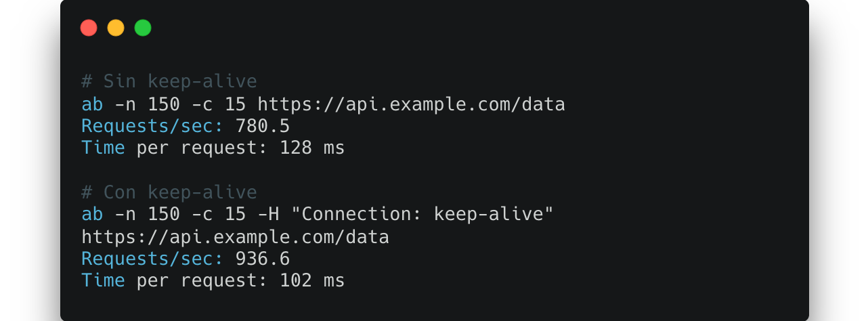Select the 936.6 requests per second value
This screenshot has height=321, width=868.
click(262, 259)
